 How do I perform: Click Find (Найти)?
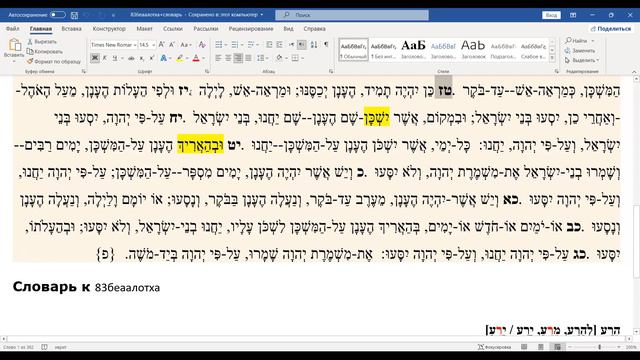(x=576, y=41)
